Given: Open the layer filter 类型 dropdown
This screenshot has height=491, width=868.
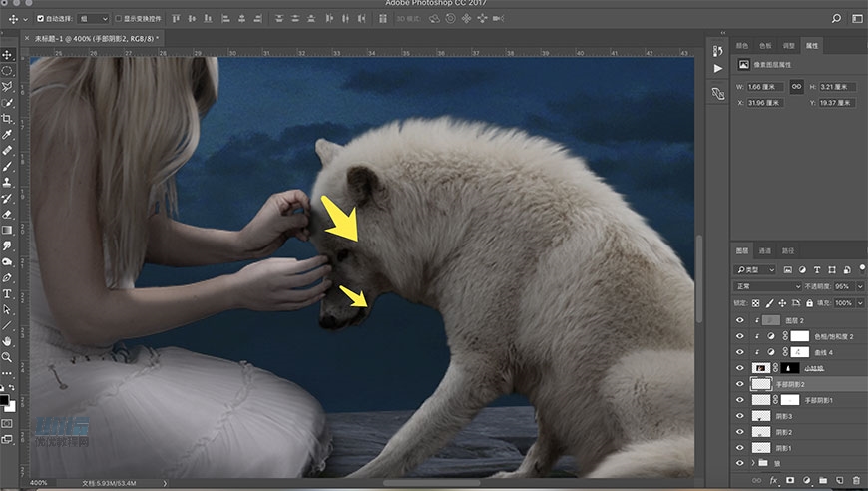Looking at the screenshot, I should (x=755, y=270).
